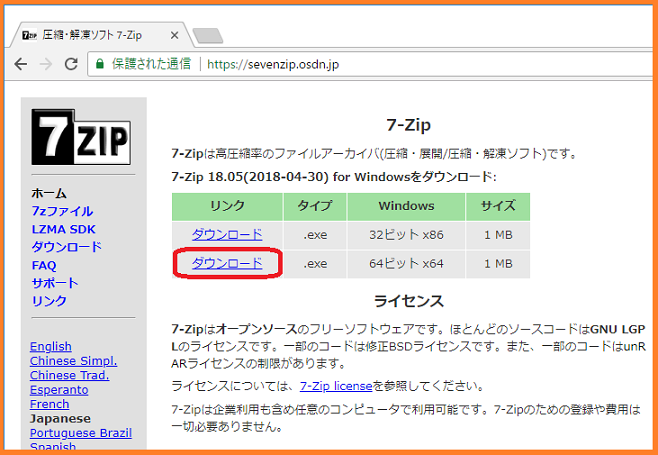Click the リンク table header

pyautogui.click(x=227, y=207)
